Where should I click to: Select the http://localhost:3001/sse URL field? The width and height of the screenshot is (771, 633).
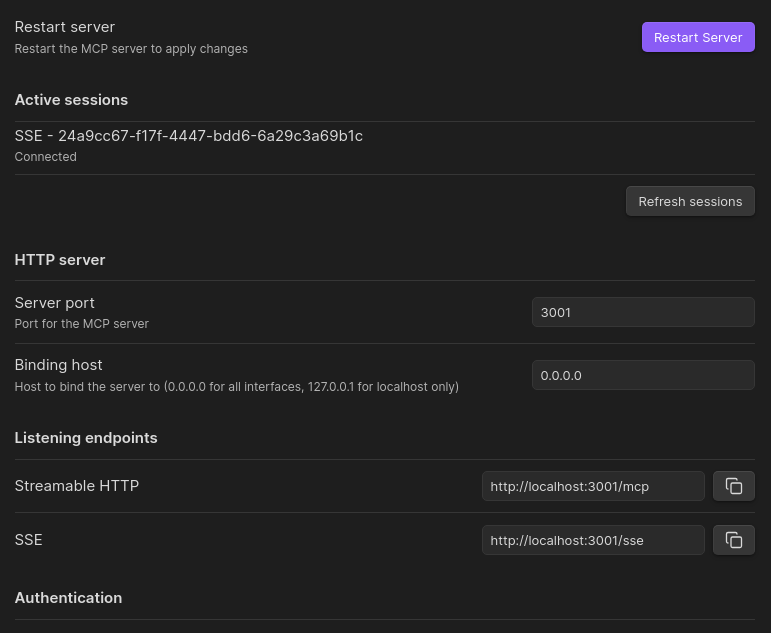tap(593, 540)
